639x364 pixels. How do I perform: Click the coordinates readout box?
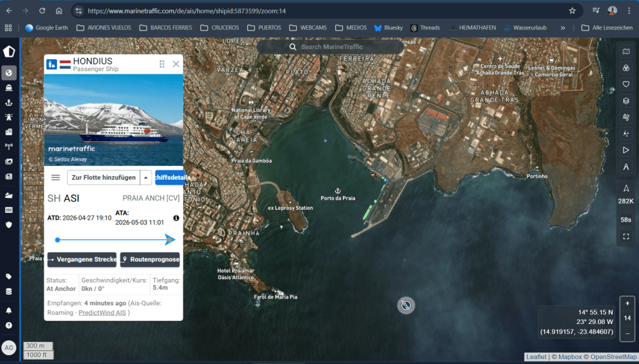pyautogui.click(x=577, y=322)
